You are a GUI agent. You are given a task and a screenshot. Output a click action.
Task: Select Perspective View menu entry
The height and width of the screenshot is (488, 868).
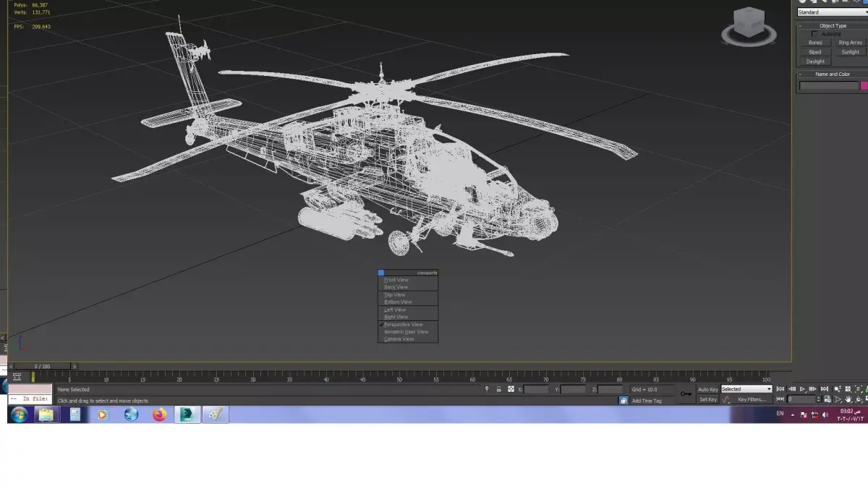tap(407, 325)
